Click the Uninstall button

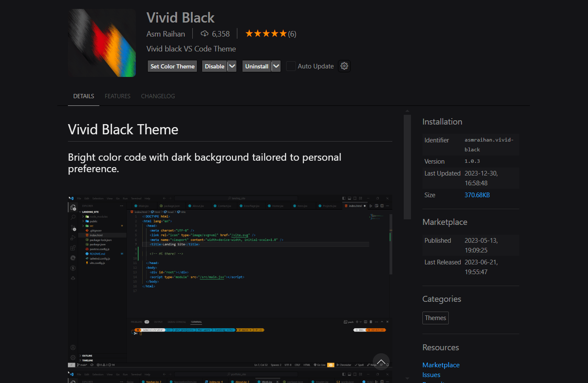click(257, 66)
